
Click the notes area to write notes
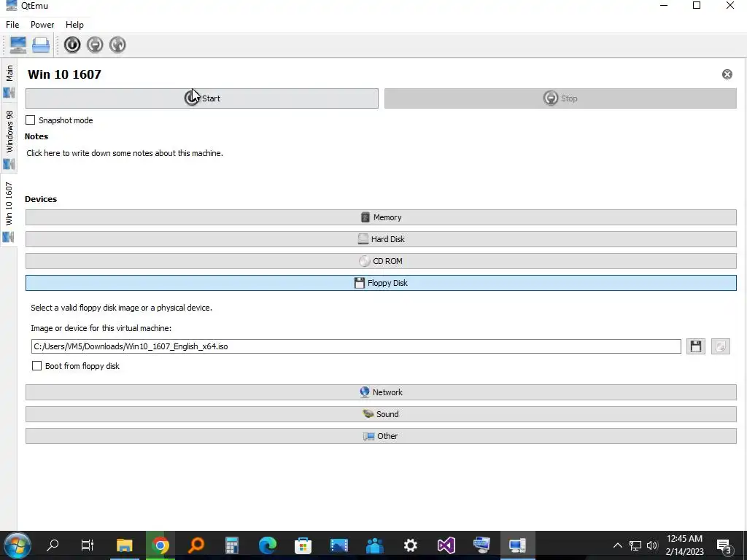coord(125,153)
